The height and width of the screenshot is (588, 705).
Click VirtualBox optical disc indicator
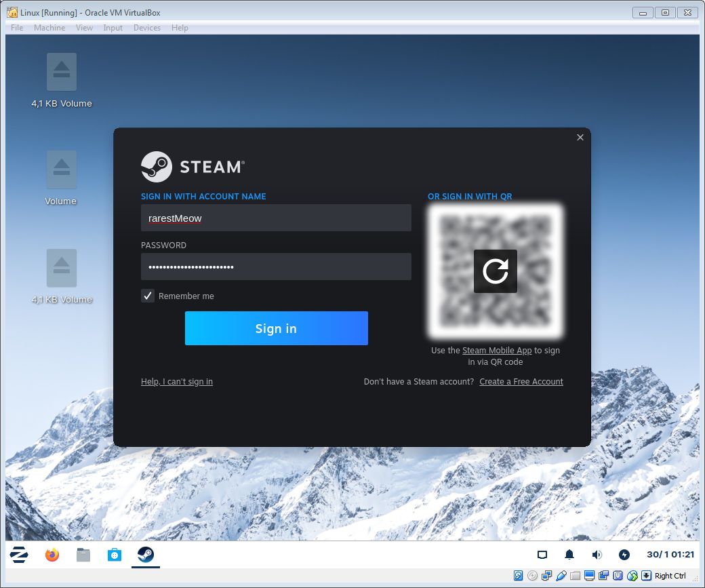[532, 575]
